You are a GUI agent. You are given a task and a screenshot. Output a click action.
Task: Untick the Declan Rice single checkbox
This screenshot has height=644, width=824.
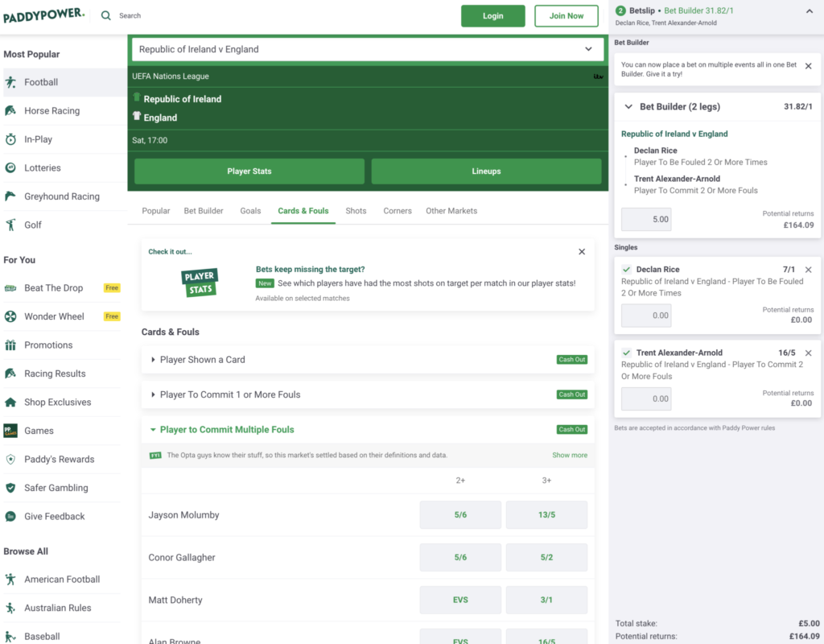(628, 269)
